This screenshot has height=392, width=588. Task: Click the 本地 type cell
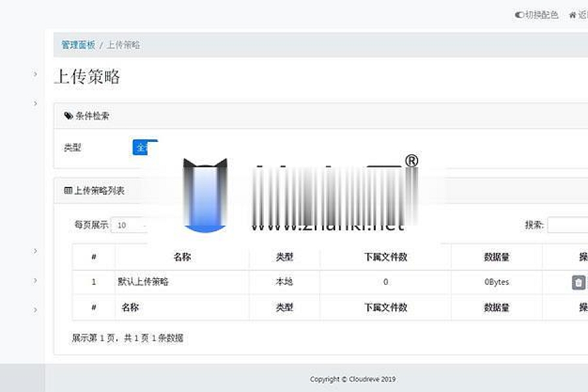coord(284,282)
